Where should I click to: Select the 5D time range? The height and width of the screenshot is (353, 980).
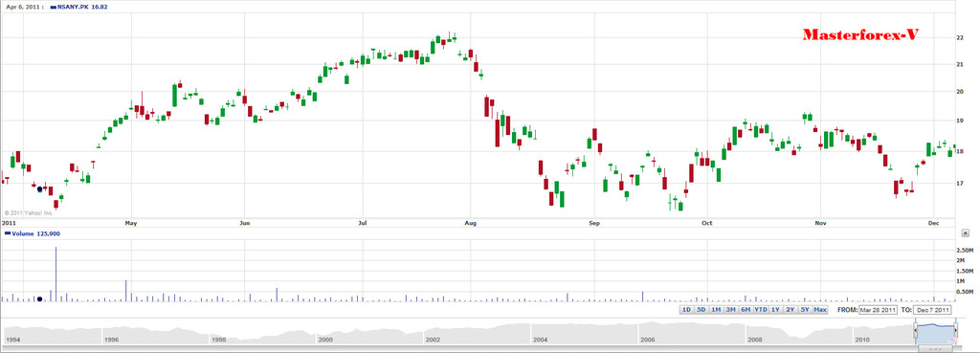coord(702,310)
